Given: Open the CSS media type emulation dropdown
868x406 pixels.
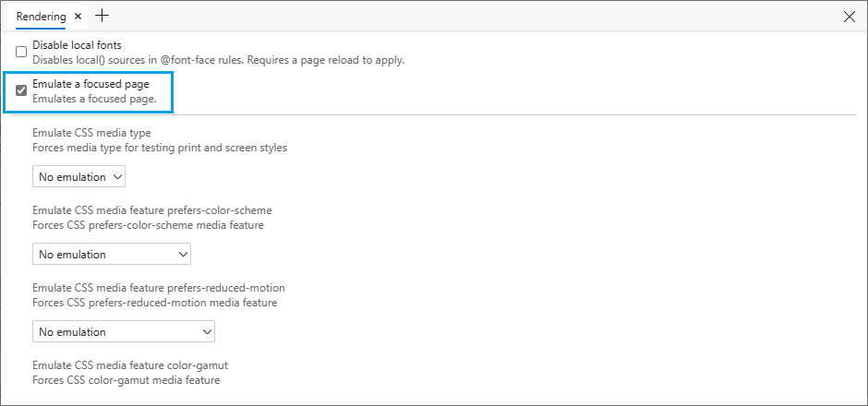Looking at the screenshot, I should click(78, 176).
